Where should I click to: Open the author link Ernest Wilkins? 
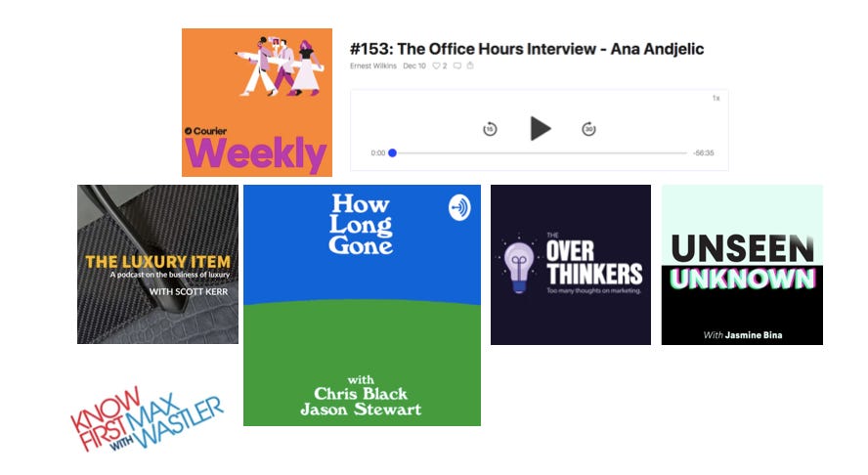(x=373, y=65)
